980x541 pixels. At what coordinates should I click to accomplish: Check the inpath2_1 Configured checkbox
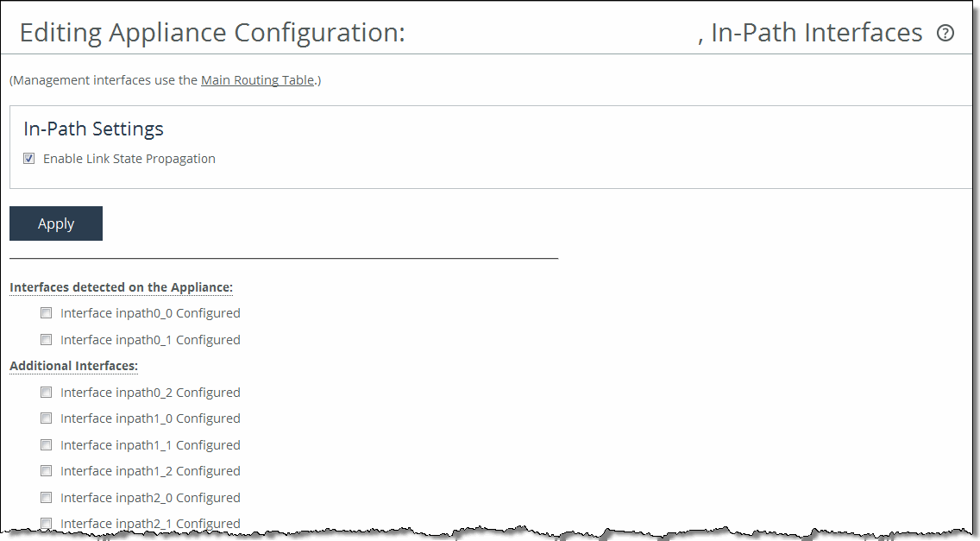[x=47, y=522]
